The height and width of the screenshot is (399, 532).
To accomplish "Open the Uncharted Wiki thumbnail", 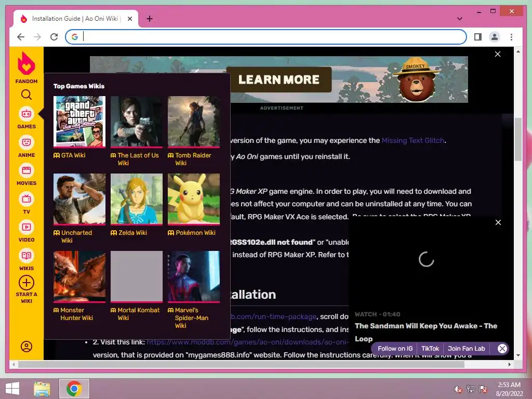I will (79, 199).
